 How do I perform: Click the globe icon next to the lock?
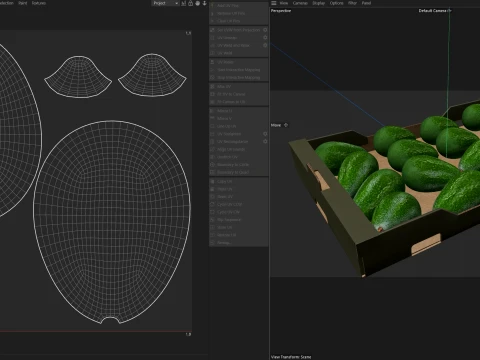[x=197, y=3]
